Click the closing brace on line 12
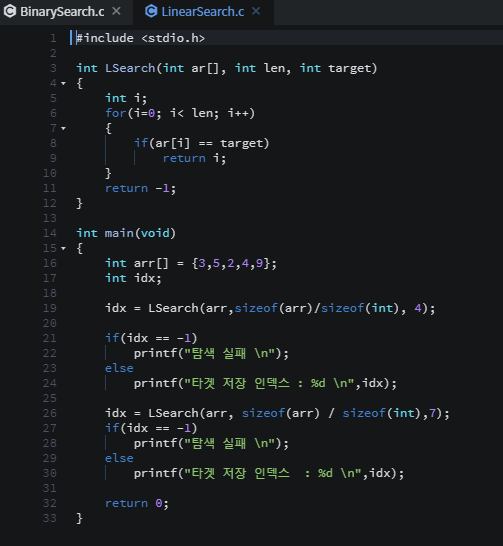This screenshot has width=503, height=546. tap(79, 203)
